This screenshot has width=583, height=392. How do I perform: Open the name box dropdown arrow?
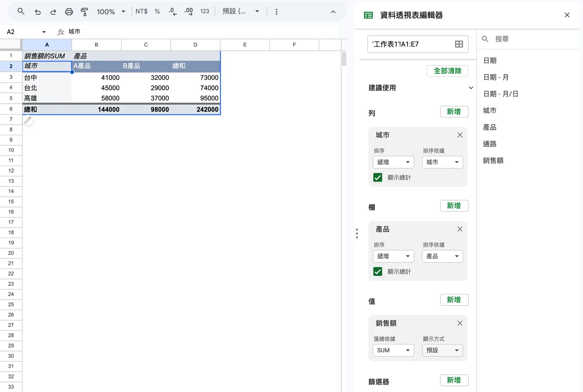44,32
